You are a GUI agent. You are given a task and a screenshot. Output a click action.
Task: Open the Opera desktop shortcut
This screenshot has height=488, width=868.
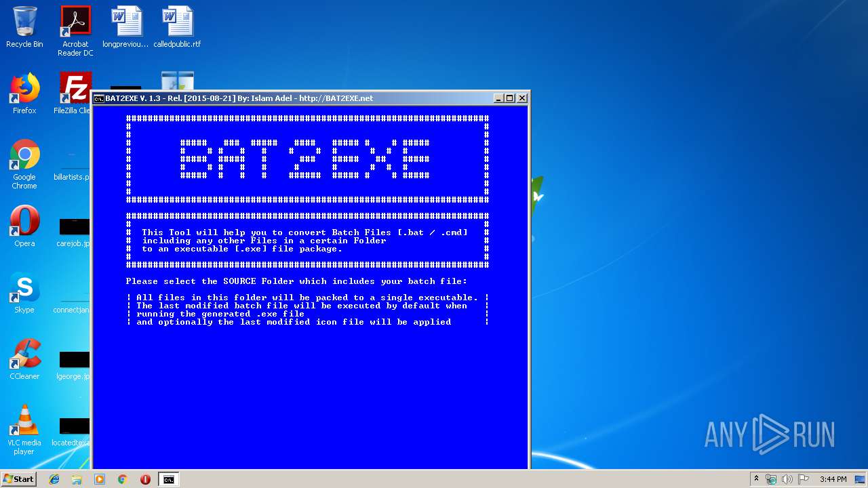(x=24, y=226)
